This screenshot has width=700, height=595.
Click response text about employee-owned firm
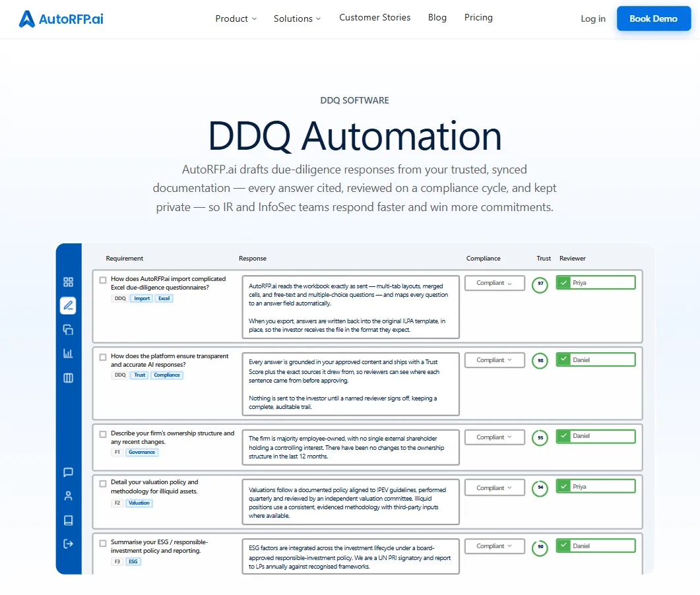(x=350, y=447)
